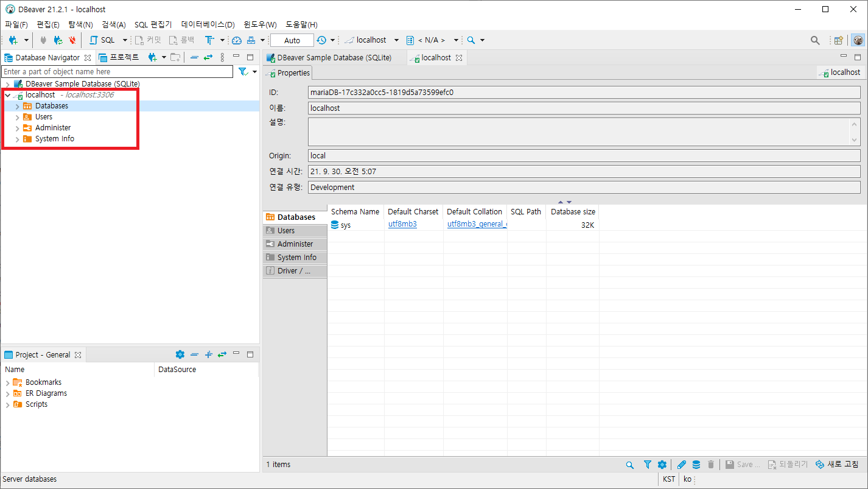Click collapse all icon in Database Navigator

click(194, 57)
